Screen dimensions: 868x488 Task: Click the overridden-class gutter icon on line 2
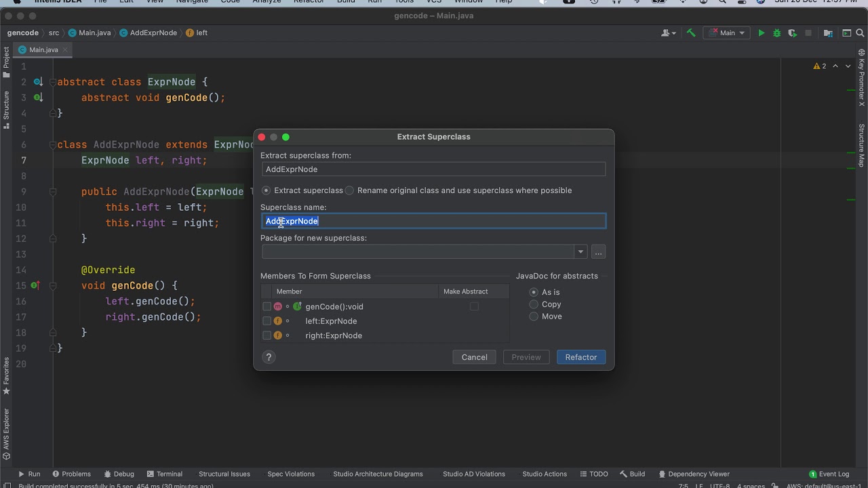(x=39, y=82)
